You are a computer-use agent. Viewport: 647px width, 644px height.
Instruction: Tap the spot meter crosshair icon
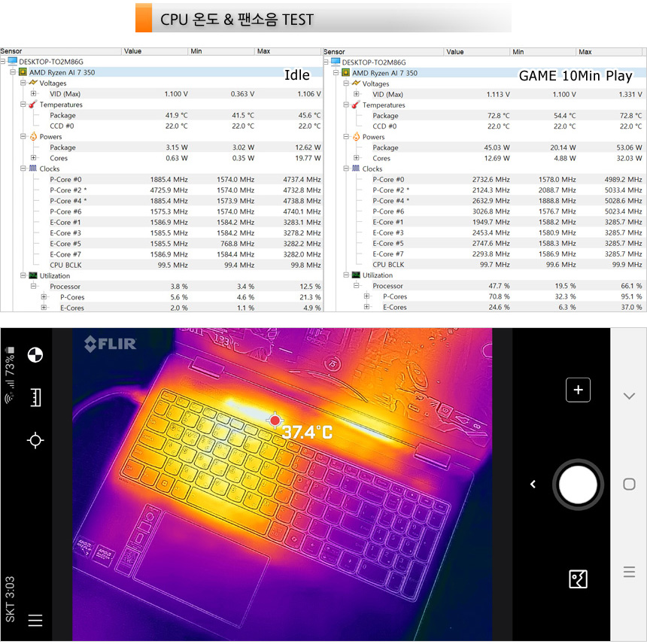tap(35, 440)
